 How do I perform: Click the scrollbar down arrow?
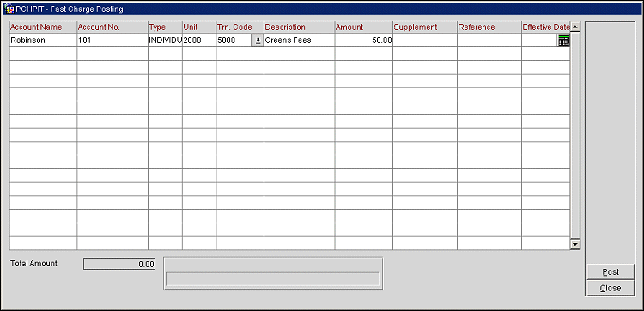point(575,244)
